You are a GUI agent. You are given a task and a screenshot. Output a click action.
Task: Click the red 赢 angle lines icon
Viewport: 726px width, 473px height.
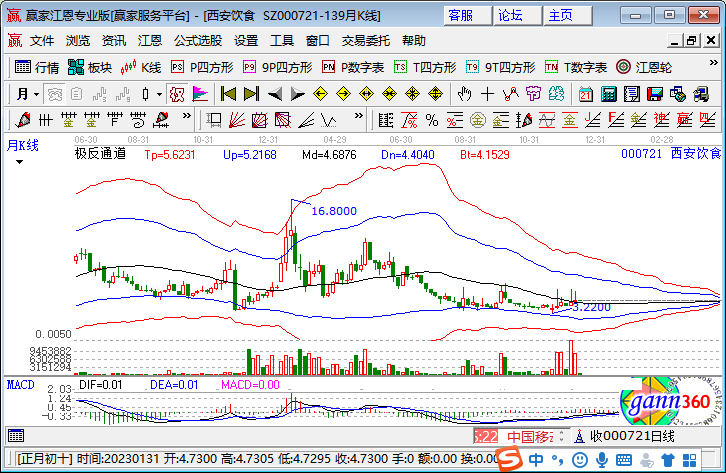click(x=684, y=120)
